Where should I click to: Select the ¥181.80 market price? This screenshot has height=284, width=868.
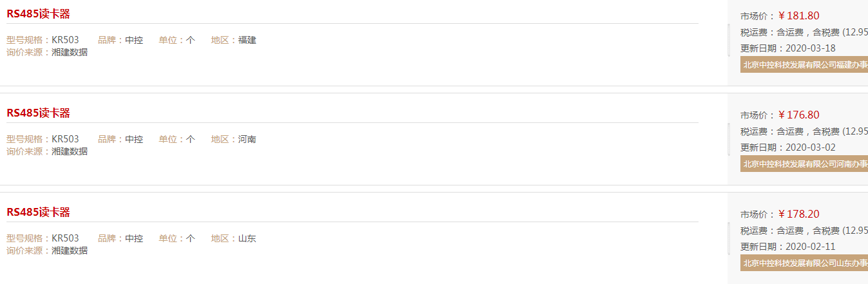coord(799,16)
